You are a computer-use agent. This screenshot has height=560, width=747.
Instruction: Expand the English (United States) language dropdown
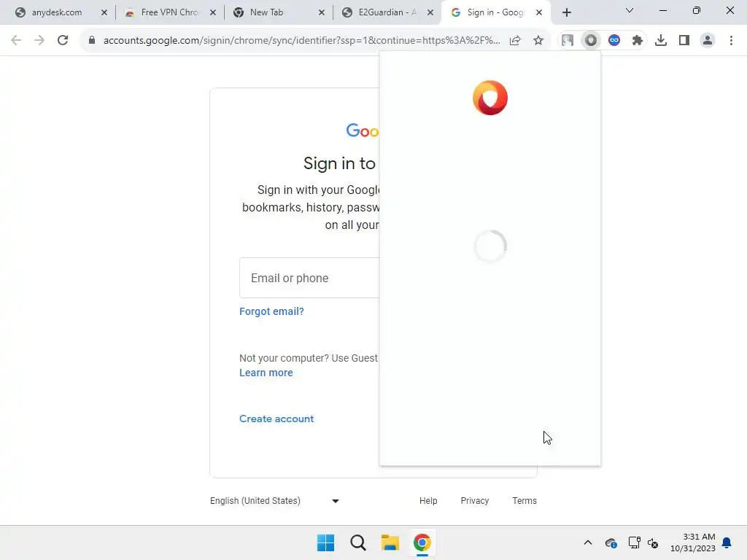pyautogui.click(x=274, y=500)
